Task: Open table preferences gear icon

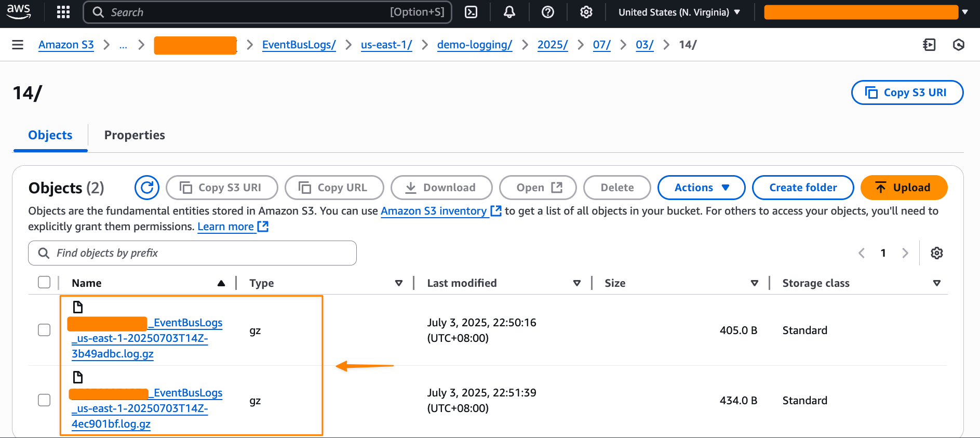Action: pos(937,253)
